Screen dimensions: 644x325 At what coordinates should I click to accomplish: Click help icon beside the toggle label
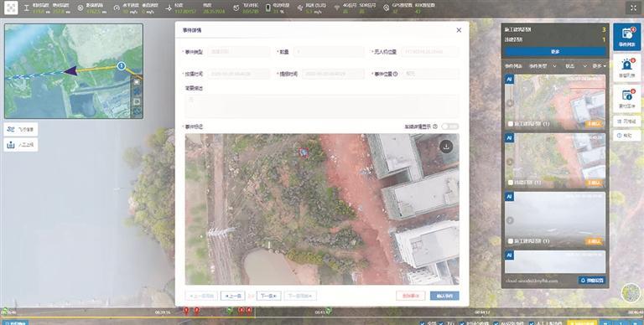click(435, 126)
